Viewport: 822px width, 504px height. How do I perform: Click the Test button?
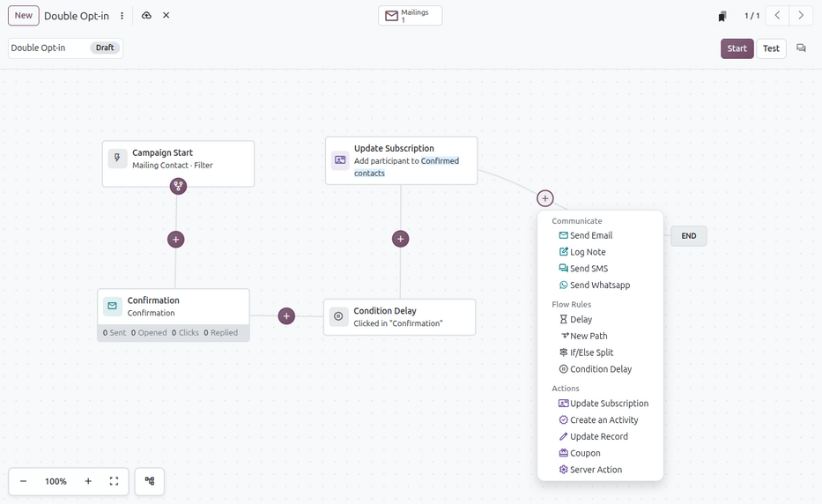coord(771,48)
